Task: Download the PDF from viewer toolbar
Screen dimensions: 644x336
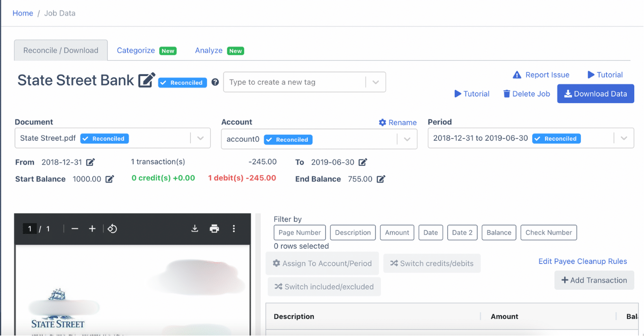Action: pyautogui.click(x=195, y=229)
